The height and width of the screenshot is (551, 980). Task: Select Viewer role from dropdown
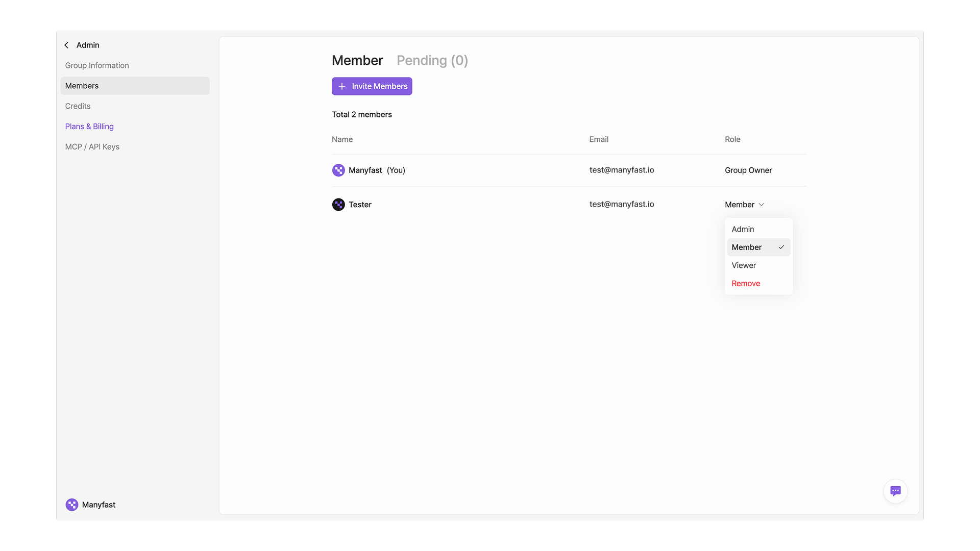click(744, 265)
